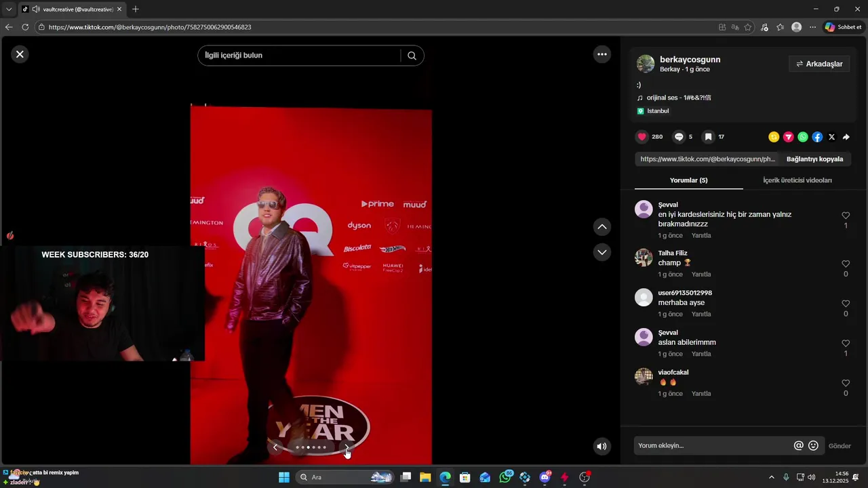Open the berkaycosgunn username link
The image size is (868, 488).
click(690, 60)
